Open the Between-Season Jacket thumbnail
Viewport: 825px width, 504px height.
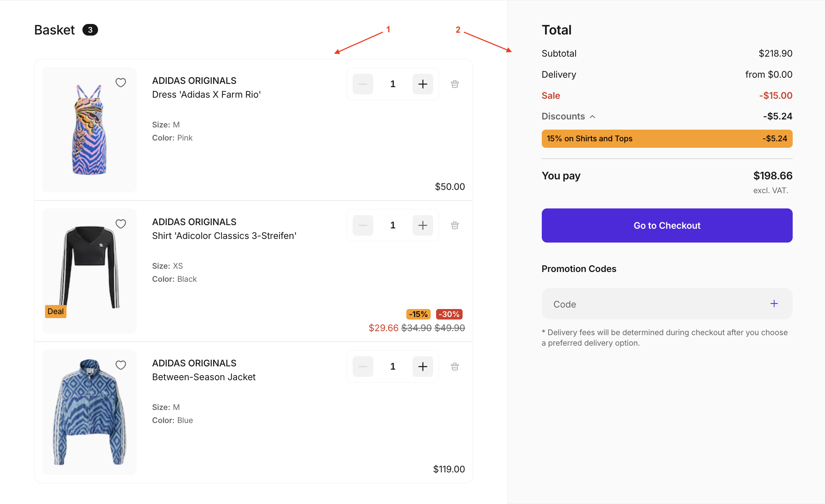coord(89,412)
